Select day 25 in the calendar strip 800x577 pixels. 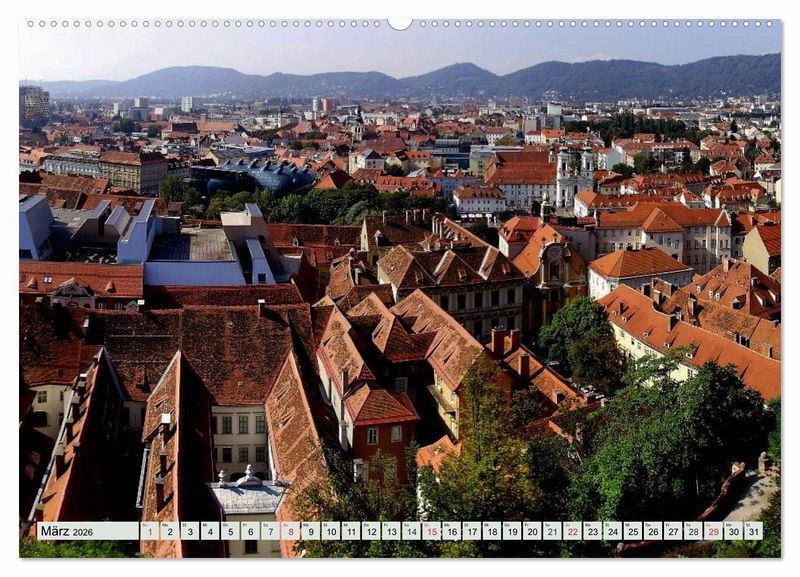[x=633, y=531]
